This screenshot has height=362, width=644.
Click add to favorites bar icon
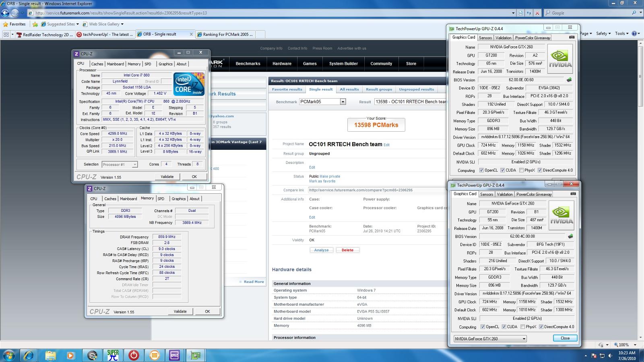[35, 24]
